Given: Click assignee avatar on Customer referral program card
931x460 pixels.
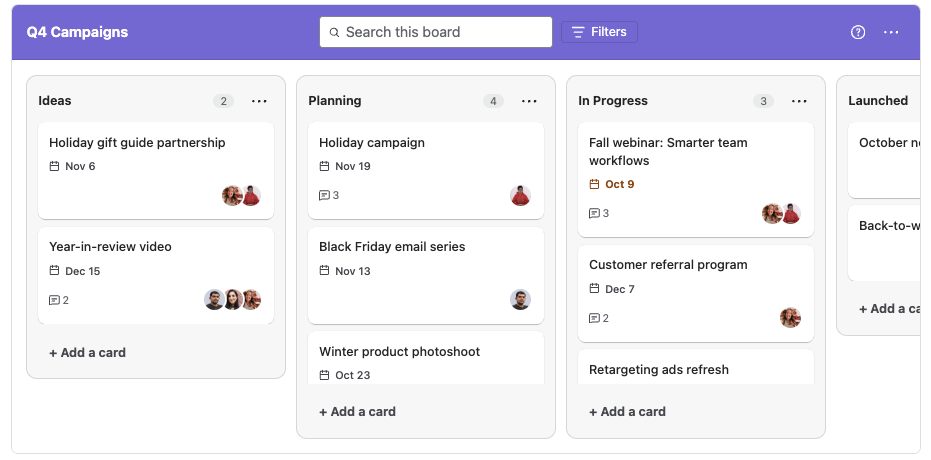Looking at the screenshot, I should tap(790, 318).
